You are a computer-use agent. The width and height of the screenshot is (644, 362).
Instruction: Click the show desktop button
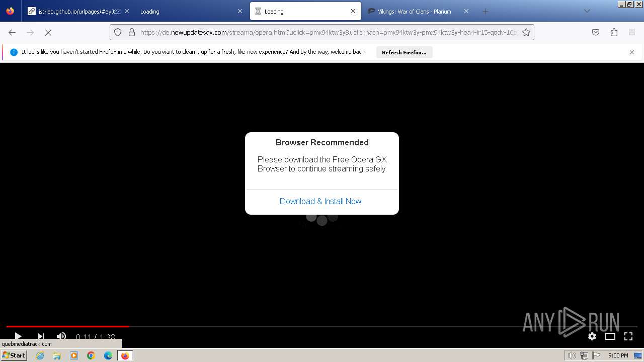click(638, 355)
